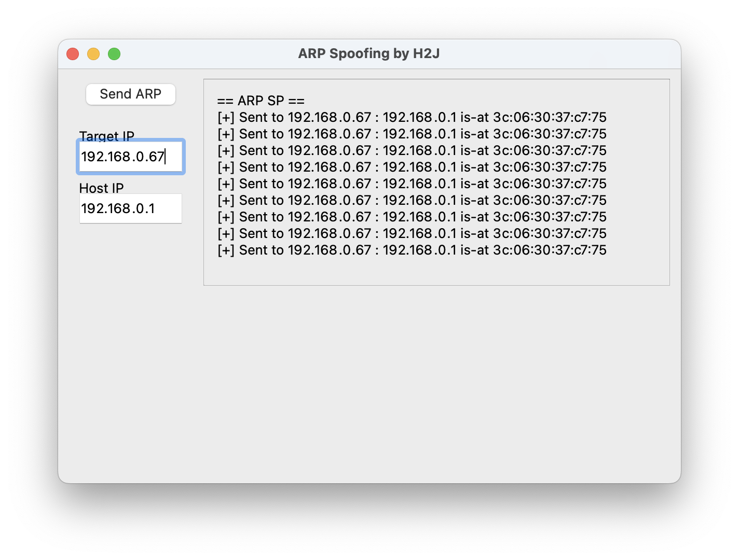Click the Target IP label
The height and width of the screenshot is (560, 739).
[107, 136]
